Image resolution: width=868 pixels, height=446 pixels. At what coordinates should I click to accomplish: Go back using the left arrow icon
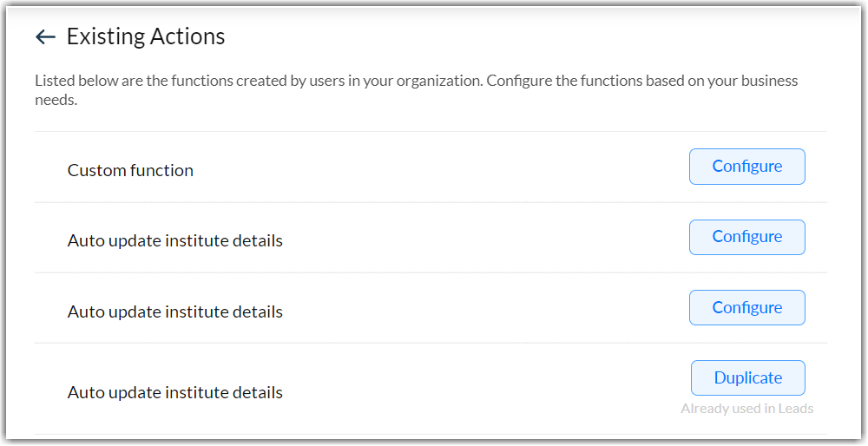point(45,36)
